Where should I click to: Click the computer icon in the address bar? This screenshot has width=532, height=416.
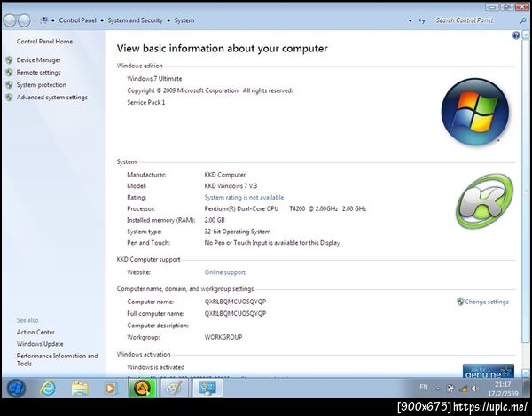point(43,20)
